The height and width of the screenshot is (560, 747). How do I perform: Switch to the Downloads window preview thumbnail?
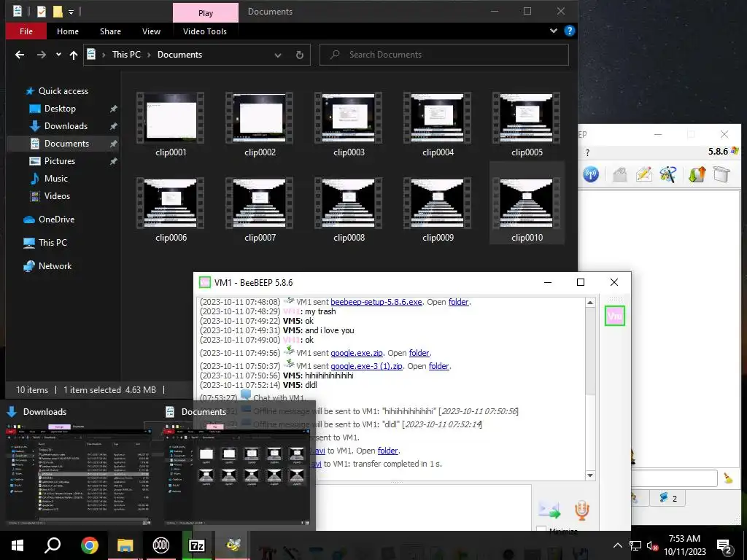click(79, 474)
